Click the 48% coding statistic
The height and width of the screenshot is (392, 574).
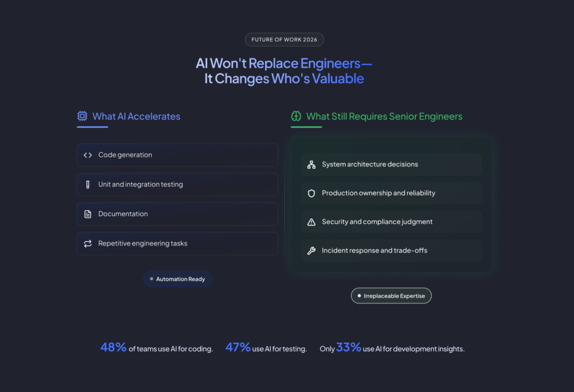[113, 348]
